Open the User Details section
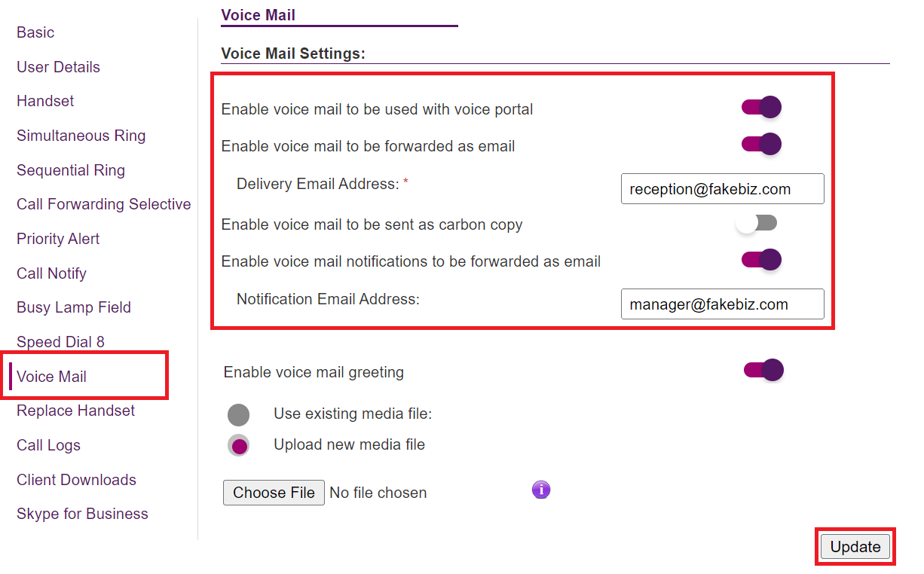The width and height of the screenshot is (924, 574). tap(58, 67)
